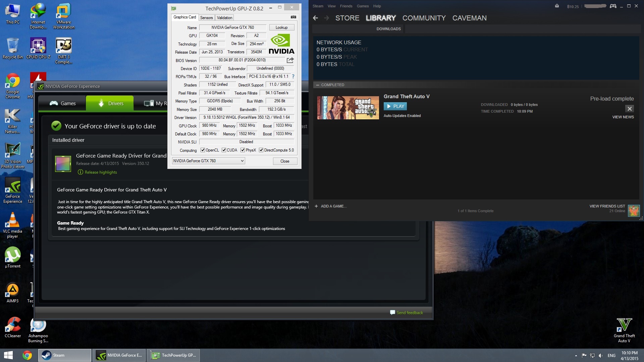The width and height of the screenshot is (644, 362).
Task: Click the bus interface question mark
Action: click(293, 76)
